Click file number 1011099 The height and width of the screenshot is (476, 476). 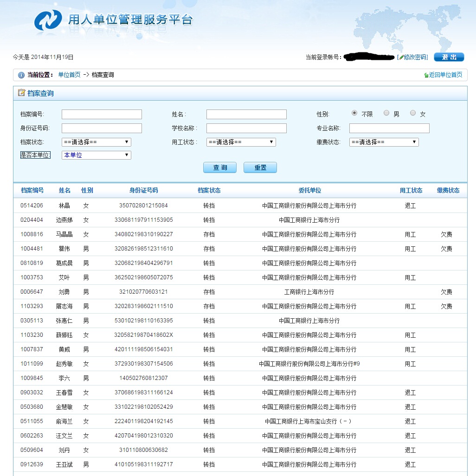(32, 364)
